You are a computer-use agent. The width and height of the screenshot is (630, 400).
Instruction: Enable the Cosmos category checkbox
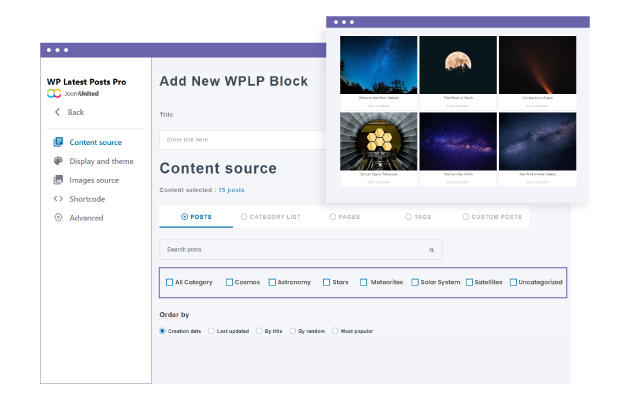click(230, 282)
